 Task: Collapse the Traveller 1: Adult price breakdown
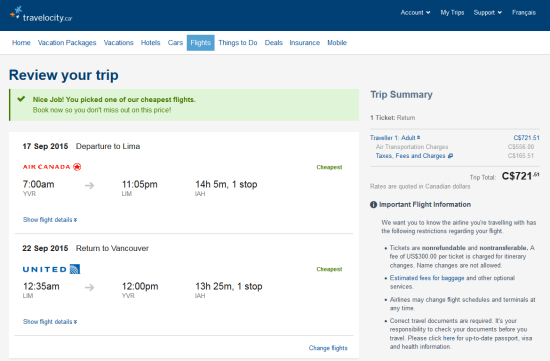pyautogui.click(x=395, y=138)
